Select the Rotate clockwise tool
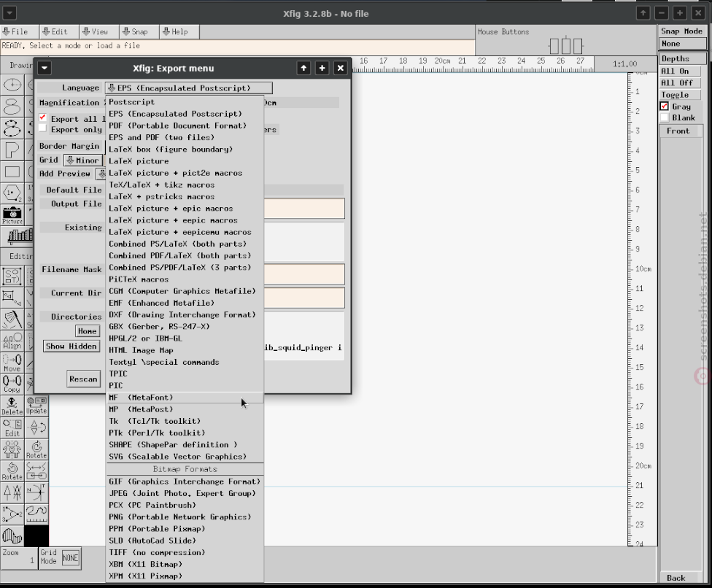This screenshot has width=712, height=588. (x=36, y=449)
